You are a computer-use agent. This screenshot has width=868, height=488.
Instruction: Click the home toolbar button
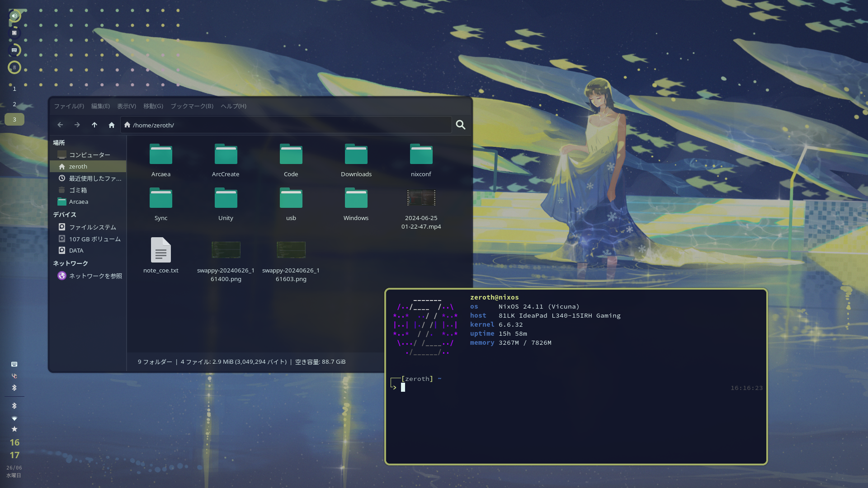point(112,125)
